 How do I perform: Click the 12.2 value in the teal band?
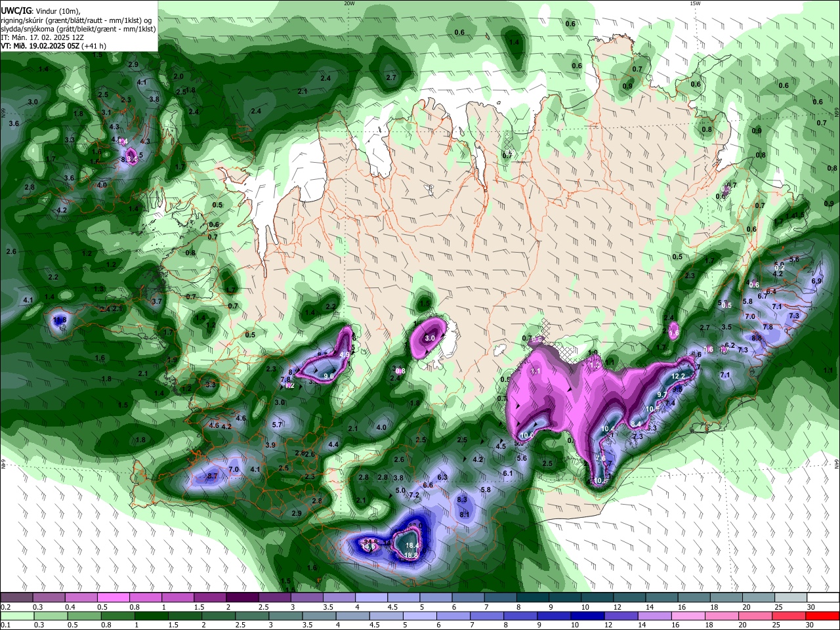coord(679,376)
